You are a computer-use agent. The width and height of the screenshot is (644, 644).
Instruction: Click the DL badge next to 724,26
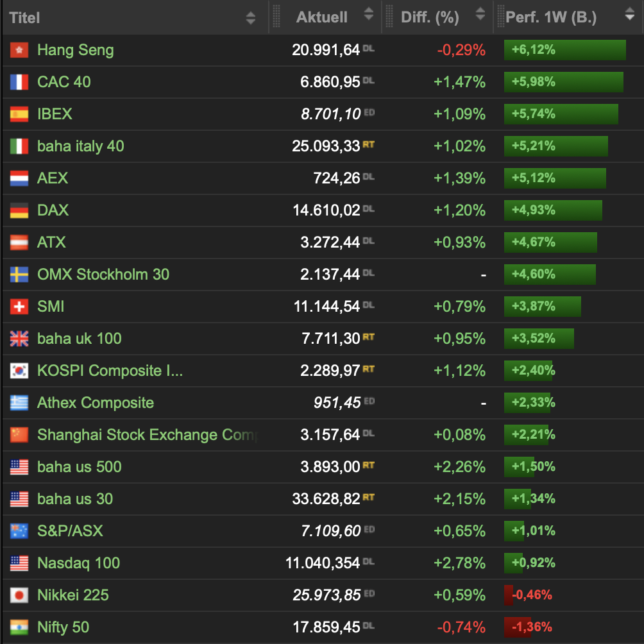[368, 176]
